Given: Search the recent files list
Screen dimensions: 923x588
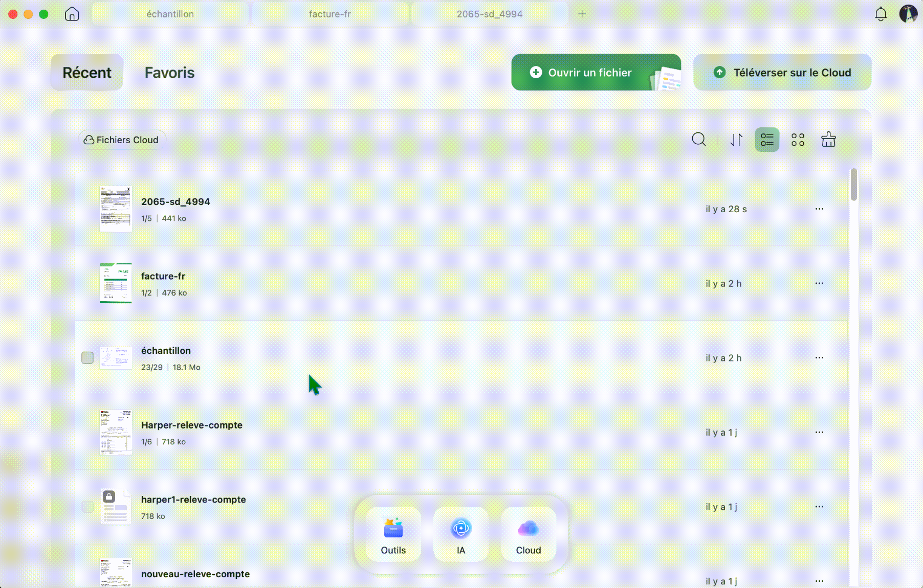Looking at the screenshot, I should [x=699, y=140].
